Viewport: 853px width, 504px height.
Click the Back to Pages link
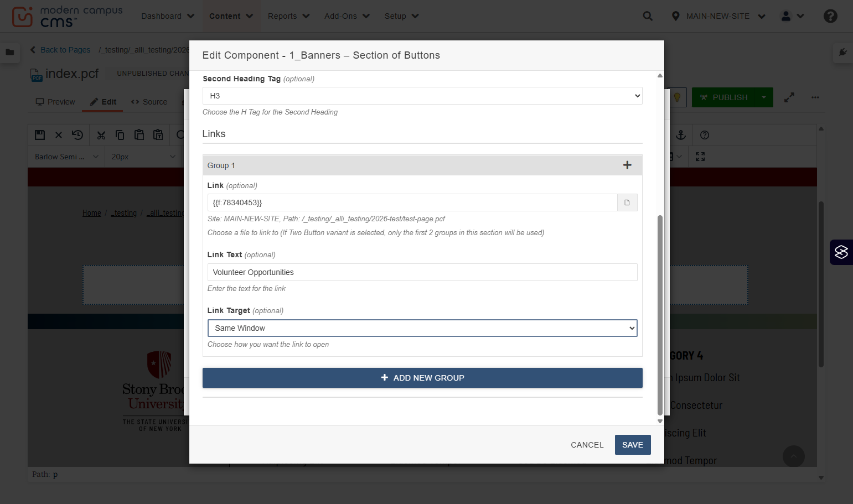(60, 50)
